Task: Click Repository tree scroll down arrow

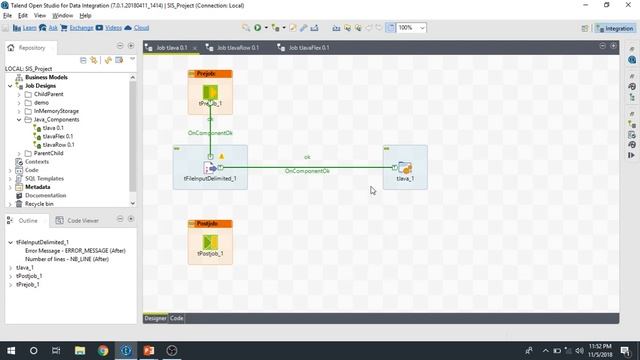Action: point(133,203)
